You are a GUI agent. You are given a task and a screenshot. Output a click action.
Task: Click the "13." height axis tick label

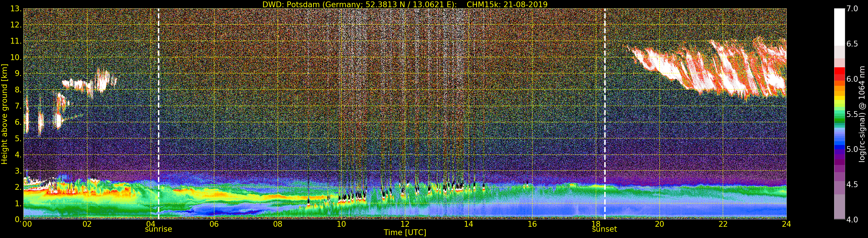pos(16,9)
